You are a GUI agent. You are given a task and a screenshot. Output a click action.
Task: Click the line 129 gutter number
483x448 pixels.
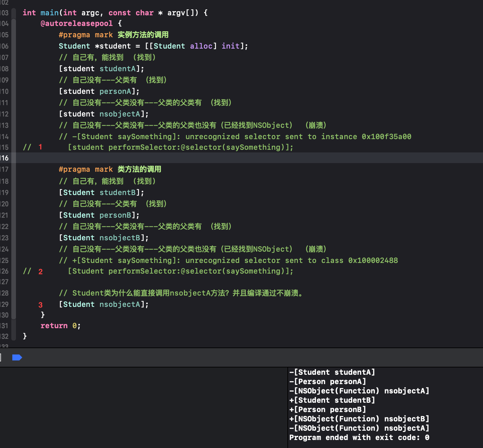pyautogui.click(x=4, y=304)
